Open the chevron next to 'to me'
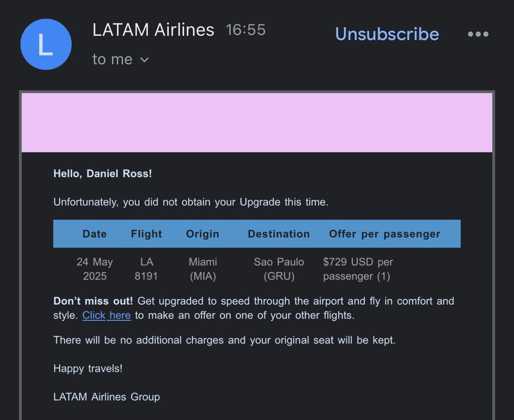Screen dimensions: 514x420 tap(144, 60)
